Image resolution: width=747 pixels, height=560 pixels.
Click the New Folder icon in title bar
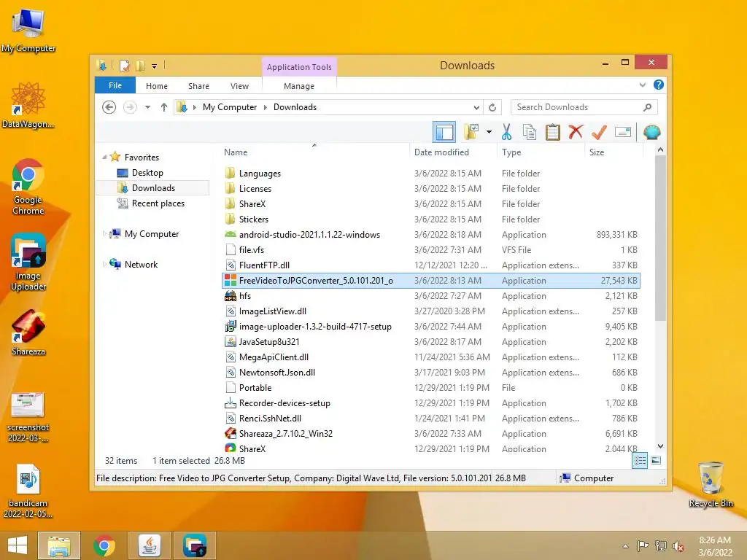[141, 65]
